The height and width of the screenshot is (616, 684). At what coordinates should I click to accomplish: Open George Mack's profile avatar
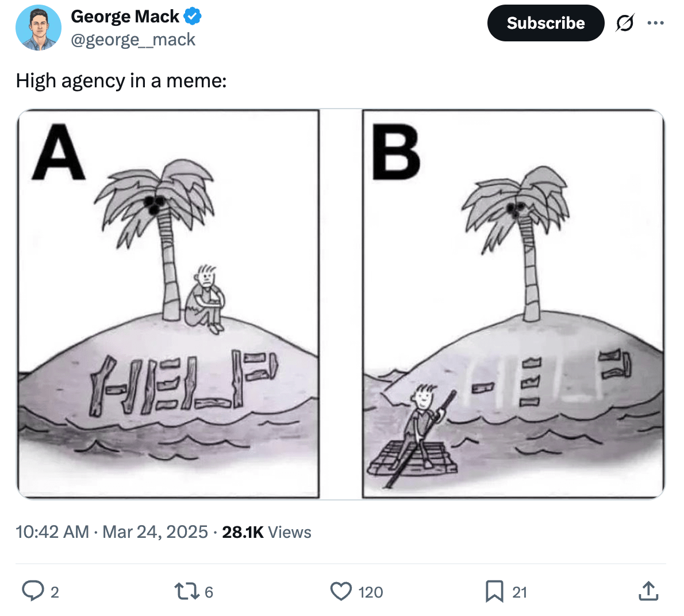click(x=39, y=28)
